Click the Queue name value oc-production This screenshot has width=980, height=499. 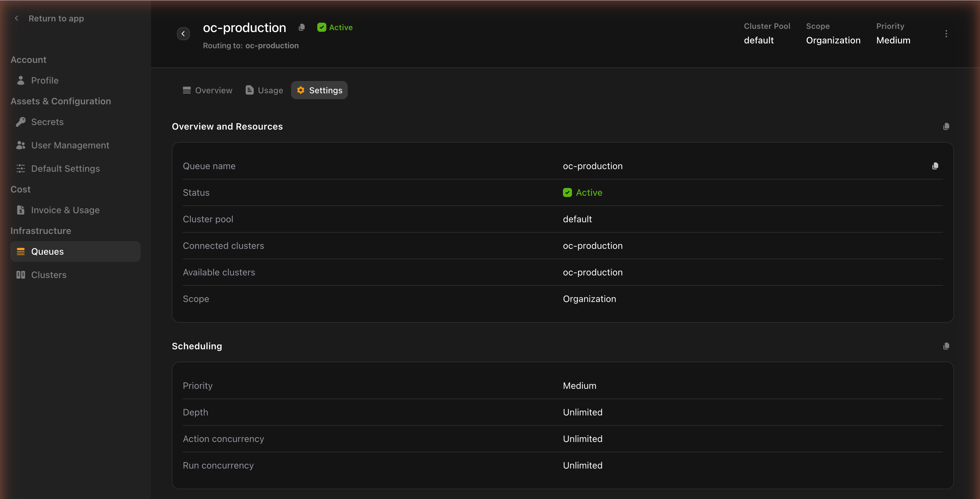593,166
